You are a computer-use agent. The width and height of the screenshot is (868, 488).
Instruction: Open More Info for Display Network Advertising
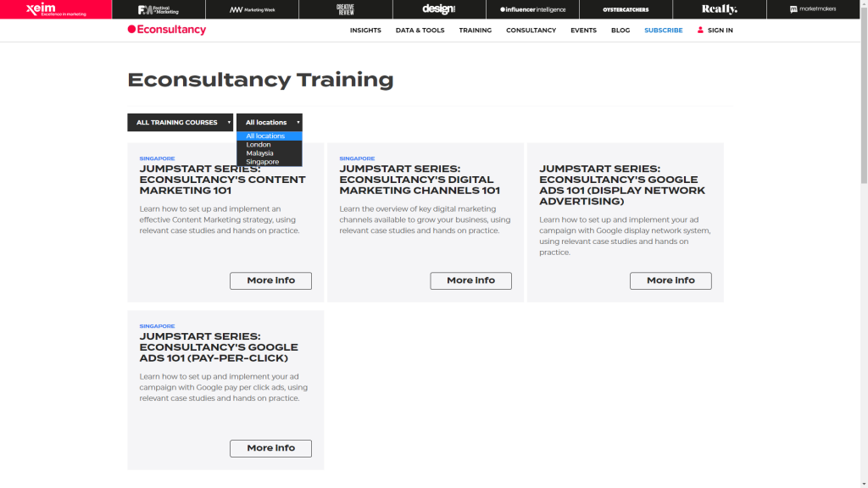(x=670, y=280)
